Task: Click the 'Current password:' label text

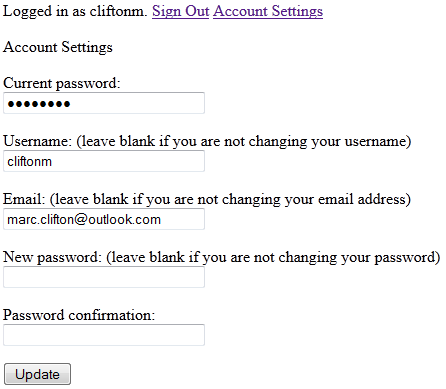Action: coord(62,83)
